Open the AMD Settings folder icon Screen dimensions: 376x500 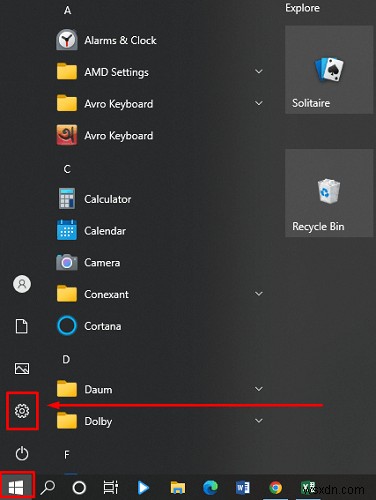coord(67,71)
